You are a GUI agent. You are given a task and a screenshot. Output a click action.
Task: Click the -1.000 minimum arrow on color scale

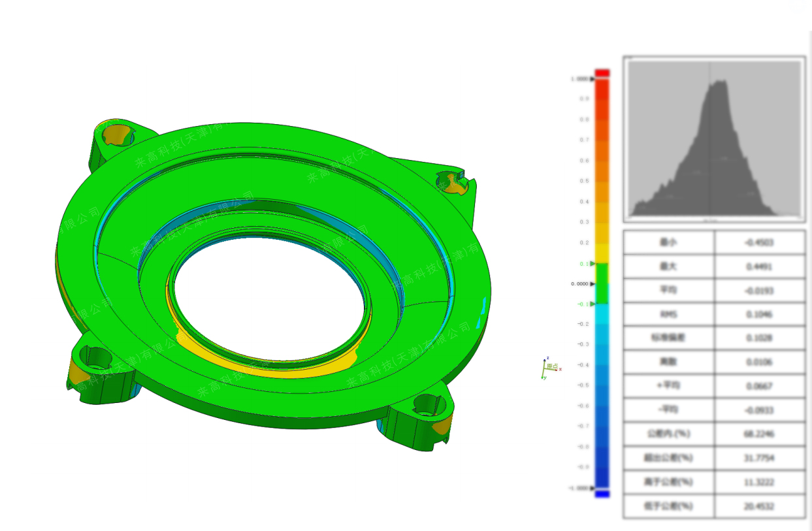click(x=592, y=489)
